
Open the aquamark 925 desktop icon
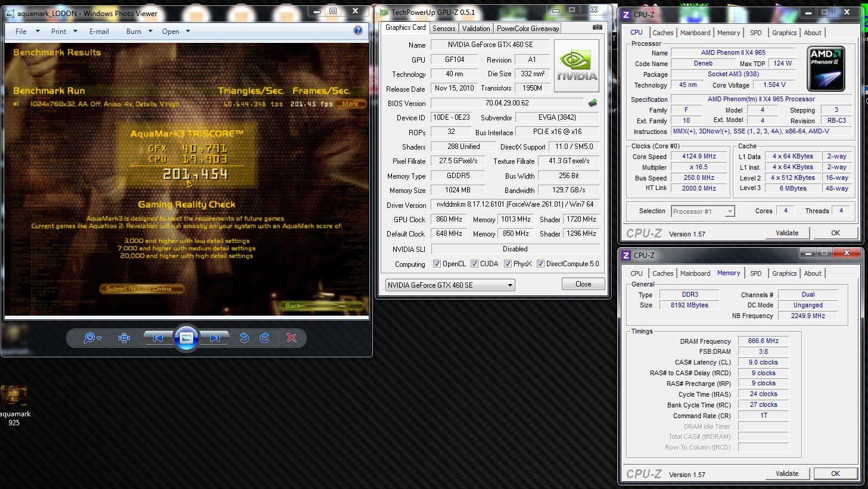[x=14, y=405]
